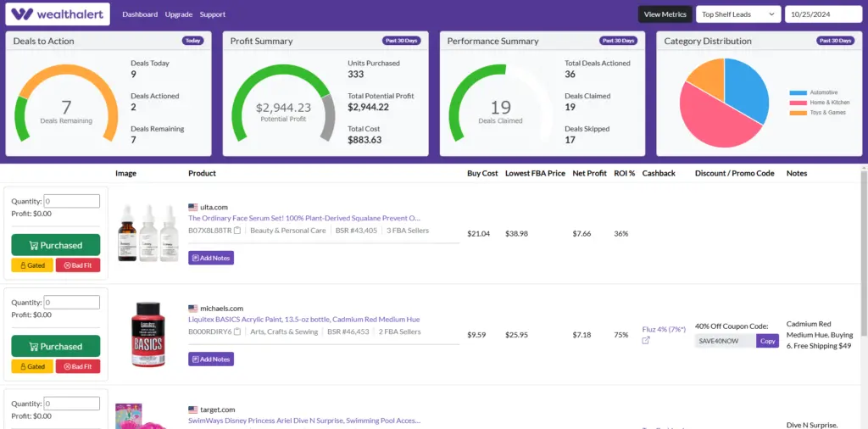868x429 pixels.
Task: Copy the SAVE40NOW coupon code
Action: pyautogui.click(x=767, y=341)
